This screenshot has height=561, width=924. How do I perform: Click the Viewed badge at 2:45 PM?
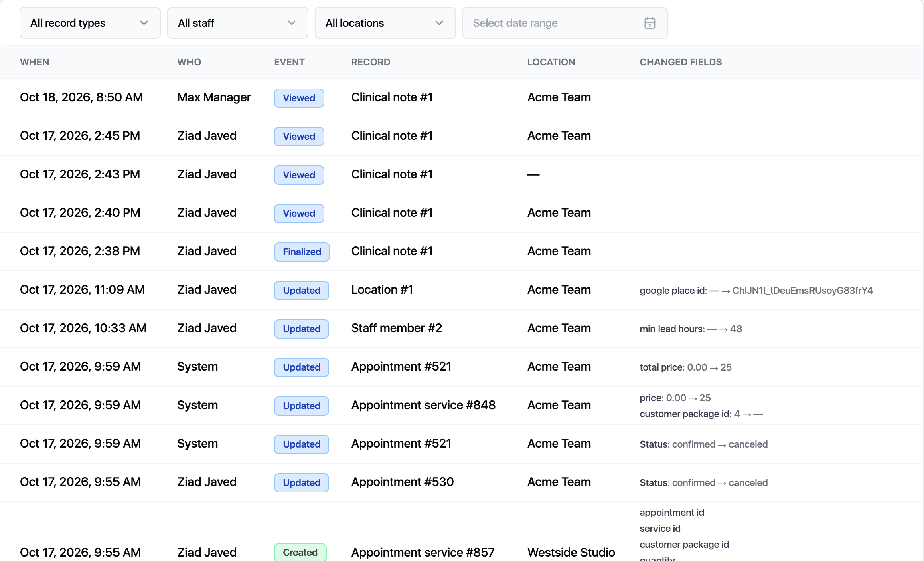299,136
